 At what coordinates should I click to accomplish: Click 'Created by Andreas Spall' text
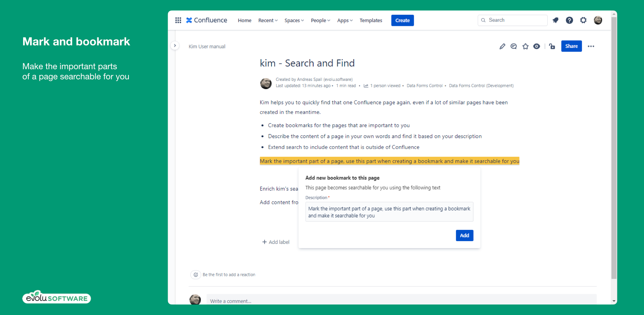pos(314,79)
